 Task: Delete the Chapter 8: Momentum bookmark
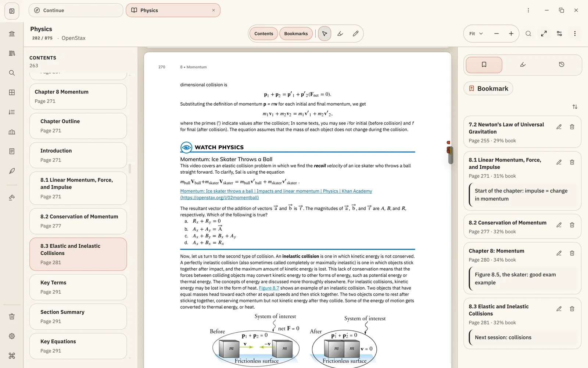pos(572,253)
